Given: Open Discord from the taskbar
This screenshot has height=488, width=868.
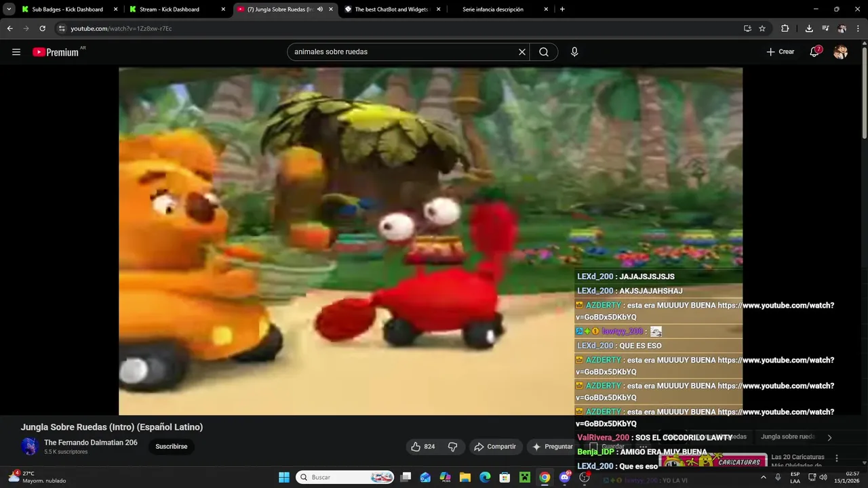Looking at the screenshot, I should click(565, 477).
